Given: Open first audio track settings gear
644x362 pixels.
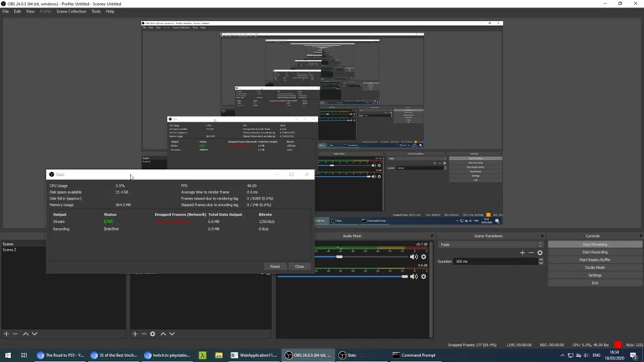Looking at the screenshot, I should [423, 256].
